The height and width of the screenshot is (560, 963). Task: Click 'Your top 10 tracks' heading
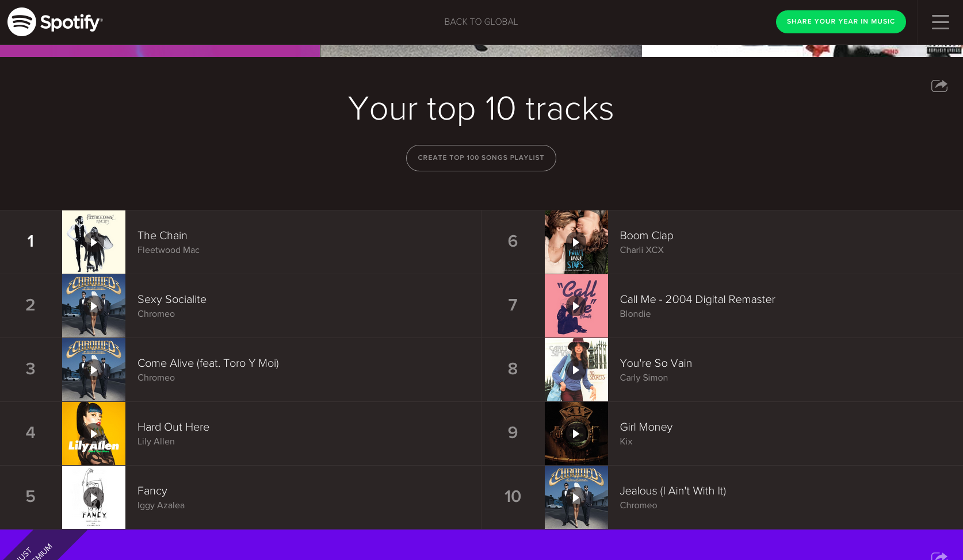pos(481,109)
